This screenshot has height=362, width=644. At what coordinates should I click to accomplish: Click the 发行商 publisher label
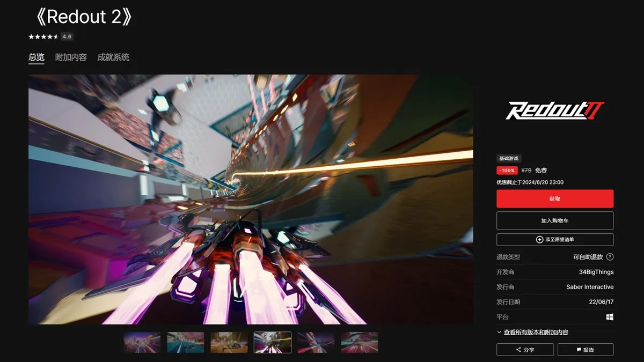coord(506,287)
